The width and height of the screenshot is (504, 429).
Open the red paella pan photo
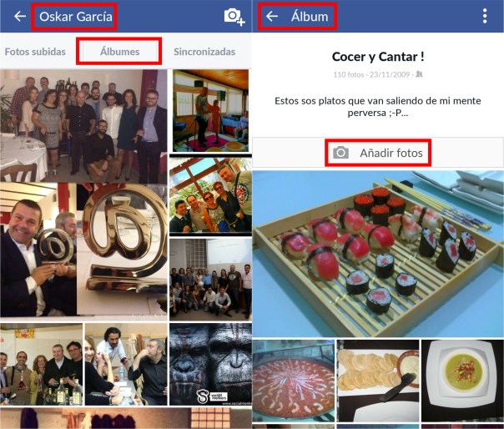pyautogui.click(x=294, y=381)
